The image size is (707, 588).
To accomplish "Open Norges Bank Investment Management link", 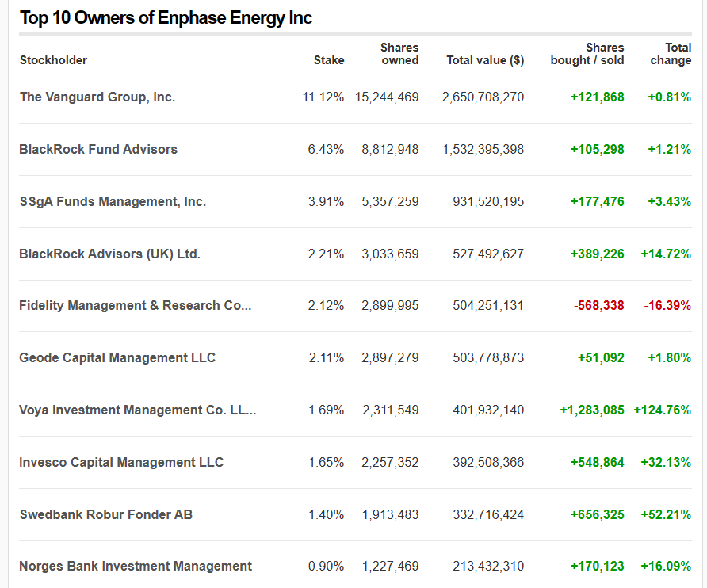I will pyautogui.click(x=136, y=566).
